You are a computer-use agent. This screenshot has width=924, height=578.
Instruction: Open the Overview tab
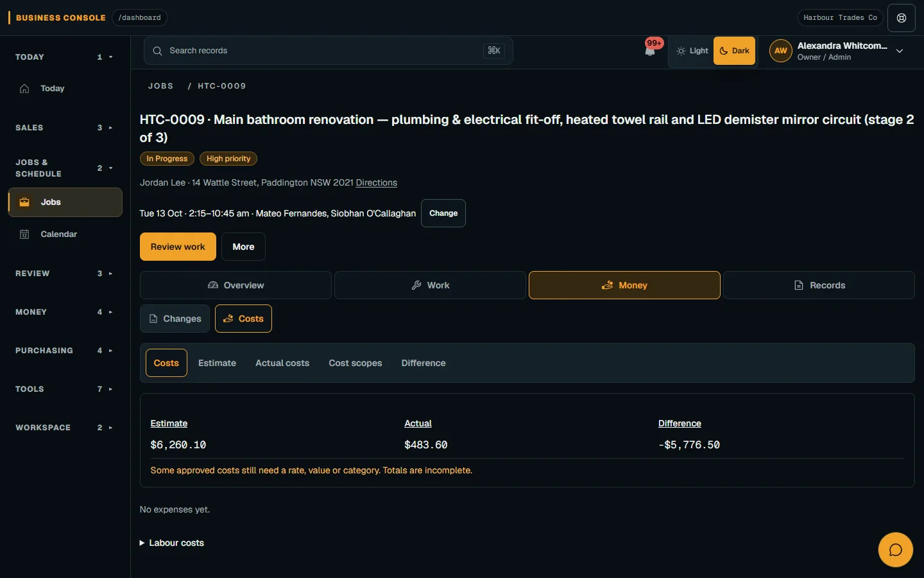[235, 285]
